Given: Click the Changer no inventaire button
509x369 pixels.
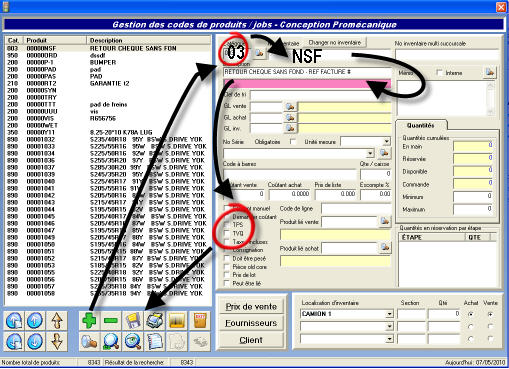Looking at the screenshot, I should tap(335, 43).
